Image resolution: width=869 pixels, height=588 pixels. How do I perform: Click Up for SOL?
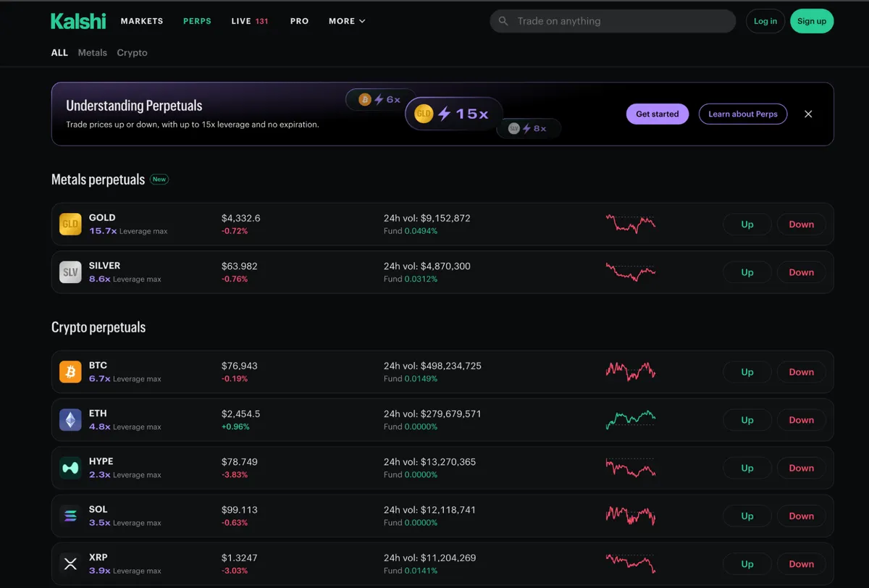click(x=747, y=516)
